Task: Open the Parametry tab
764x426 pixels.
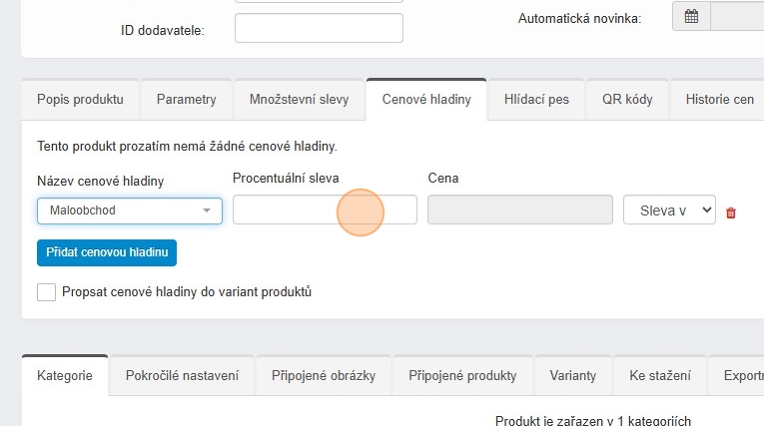Action: tap(186, 100)
